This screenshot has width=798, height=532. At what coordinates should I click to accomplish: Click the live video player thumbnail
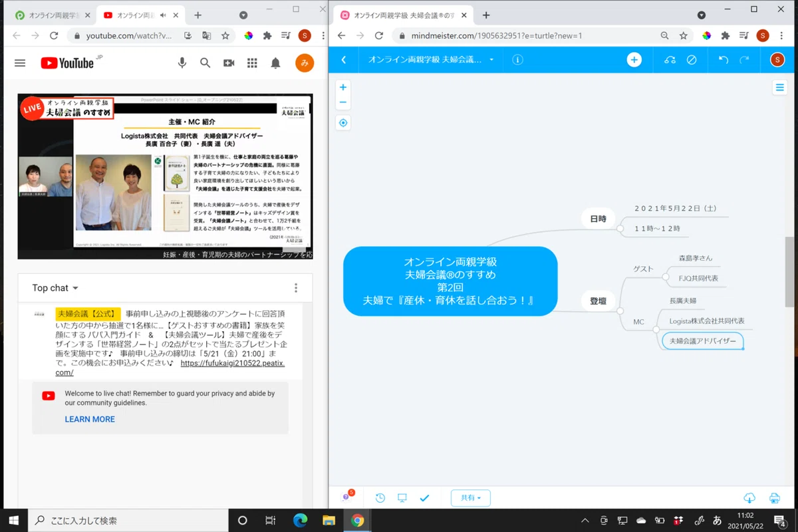tap(165, 176)
